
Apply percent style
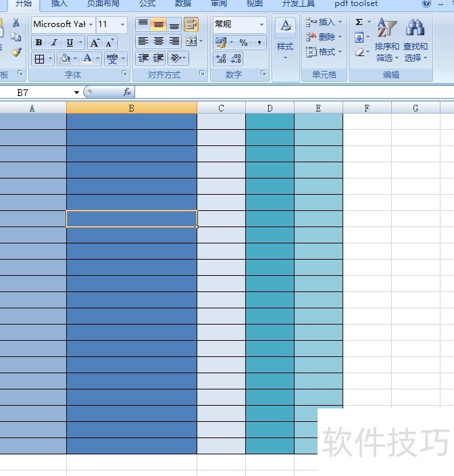[243, 43]
